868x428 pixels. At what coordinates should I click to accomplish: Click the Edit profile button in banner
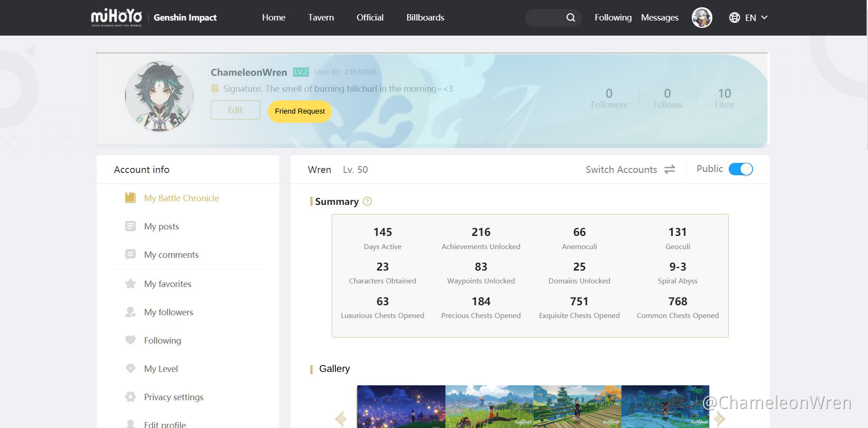click(235, 110)
